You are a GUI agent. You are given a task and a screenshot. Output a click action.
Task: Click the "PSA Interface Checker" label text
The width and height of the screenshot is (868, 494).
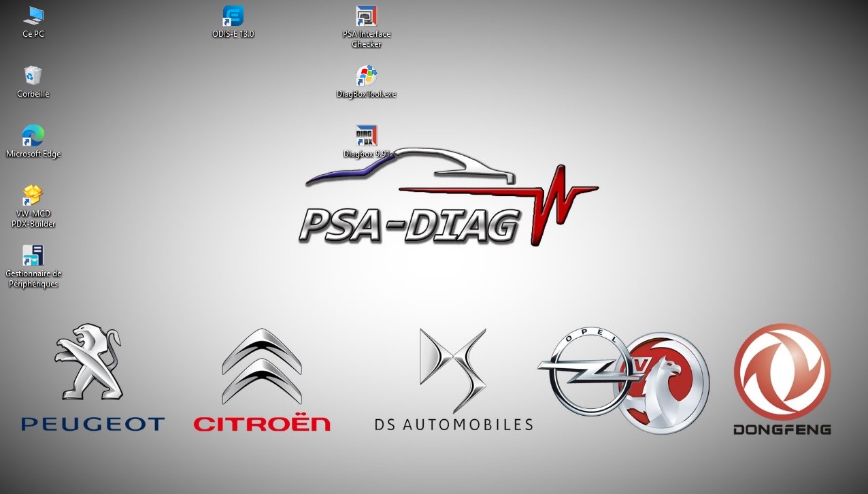coord(367,39)
